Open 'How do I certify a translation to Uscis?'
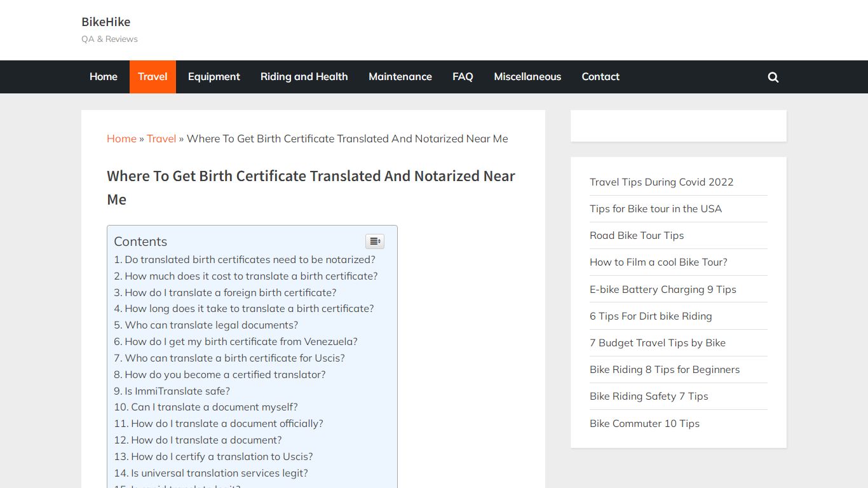This screenshot has height=488, width=868. point(214,456)
